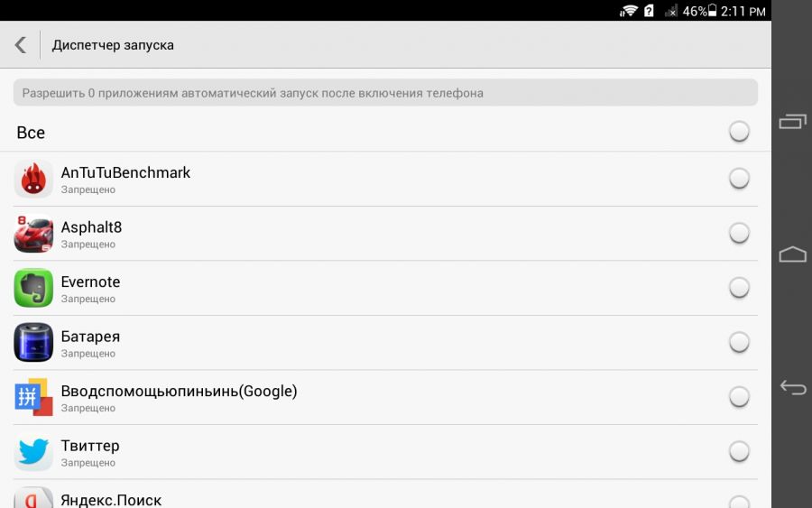Tap the AnTuTuBenchmark app icon
The height and width of the screenshot is (508, 812).
pyautogui.click(x=34, y=180)
